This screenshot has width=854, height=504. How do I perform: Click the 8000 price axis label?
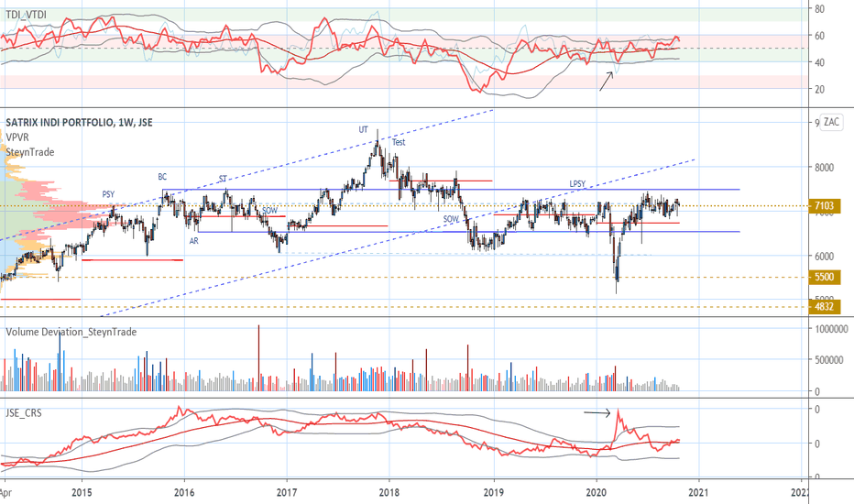(x=824, y=168)
